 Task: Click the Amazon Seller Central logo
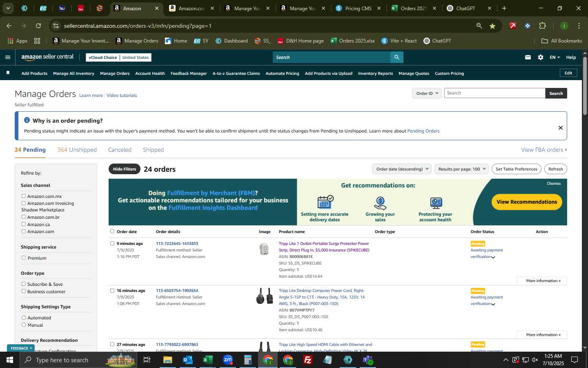[x=47, y=57]
